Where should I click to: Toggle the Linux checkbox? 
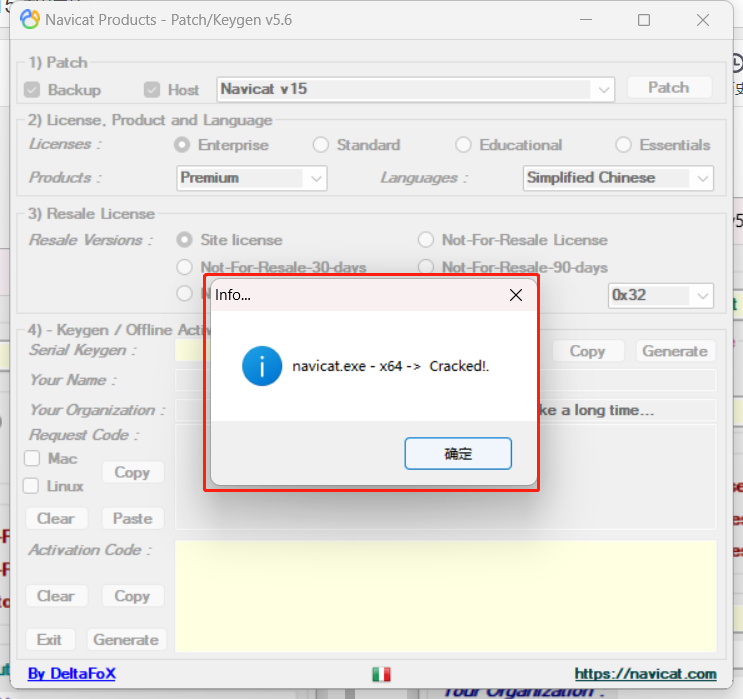(x=31, y=486)
